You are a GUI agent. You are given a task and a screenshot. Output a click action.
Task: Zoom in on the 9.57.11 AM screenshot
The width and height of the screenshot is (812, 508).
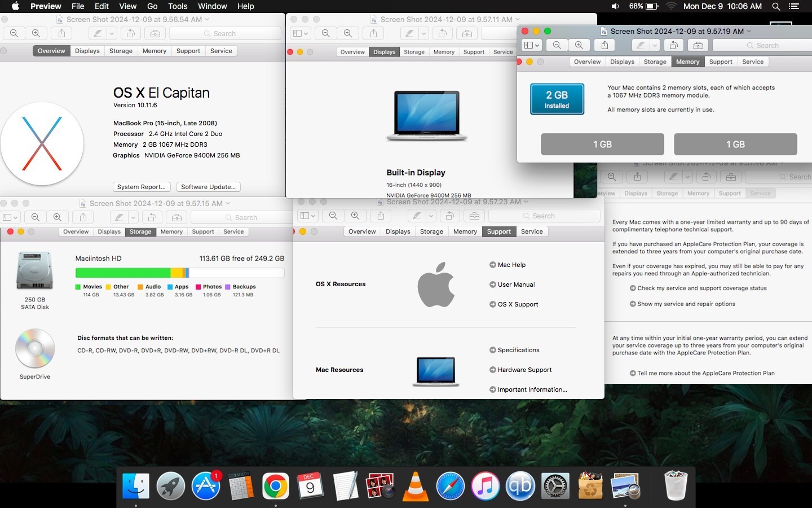348,34
